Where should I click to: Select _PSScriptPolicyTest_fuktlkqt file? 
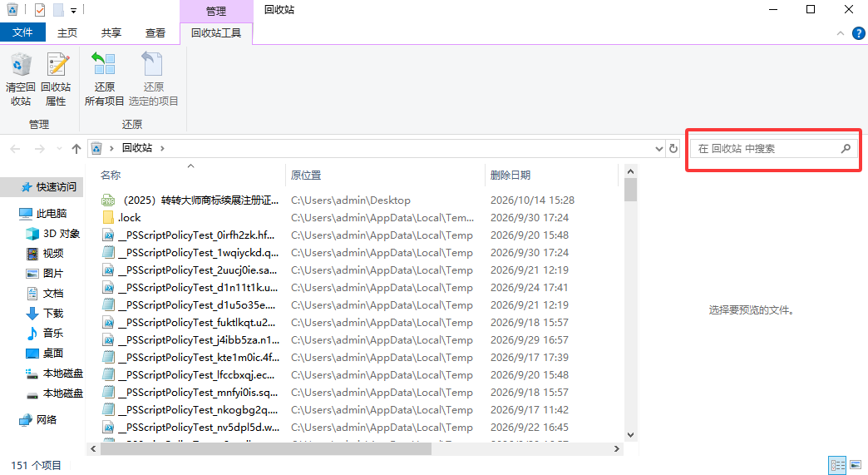coord(189,322)
